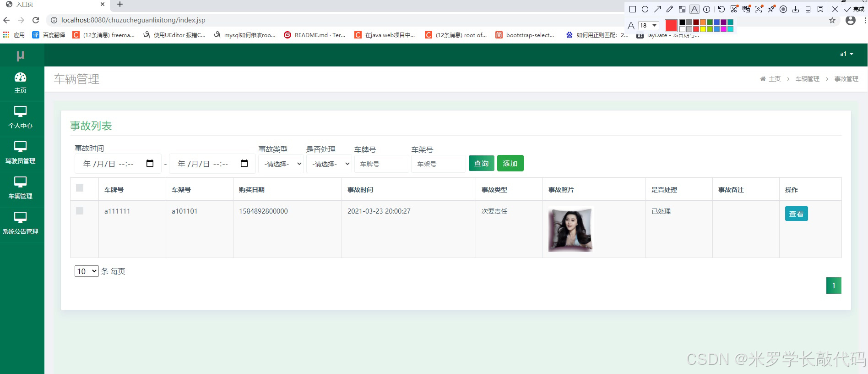Start screen recording from capture toolbar
868x374 pixels.
pyautogui.click(x=783, y=9)
